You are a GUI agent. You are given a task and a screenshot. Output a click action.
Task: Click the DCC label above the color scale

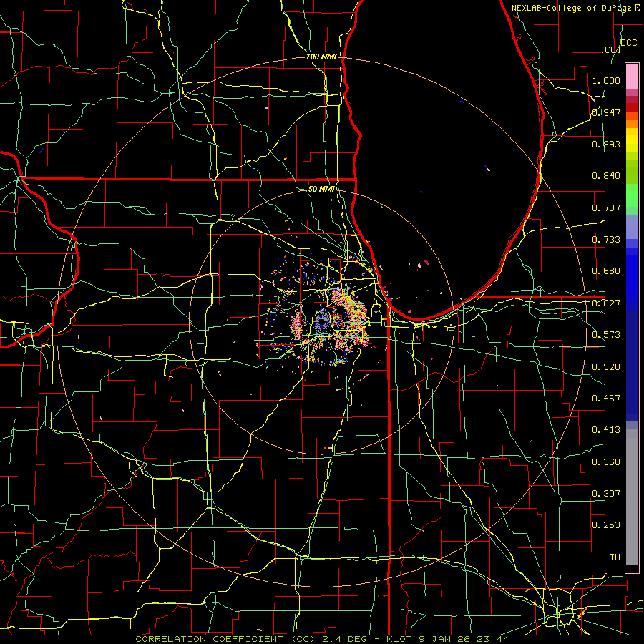(628, 43)
